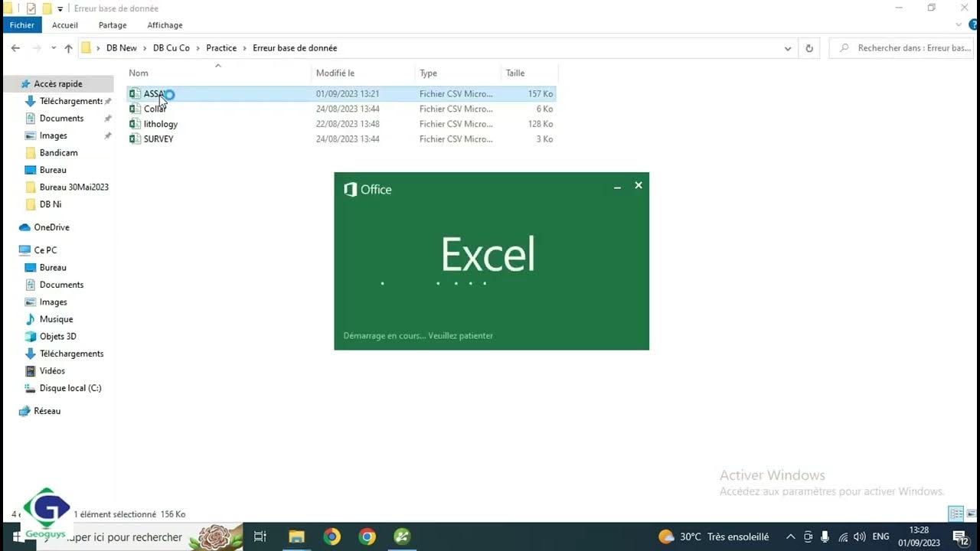Open the Quick Access toolbar customize dropdown
Viewport: 980px width, 551px height.
[x=60, y=8]
